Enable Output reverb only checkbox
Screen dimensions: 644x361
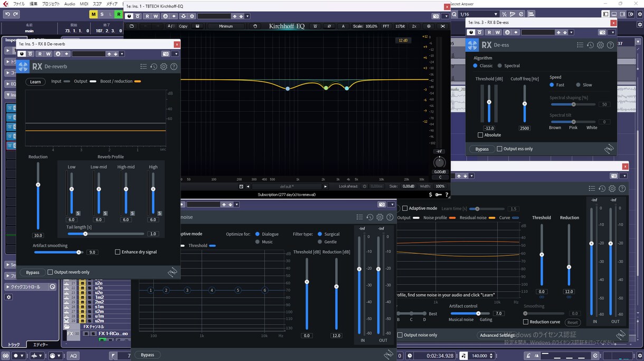(x=50, y=272)
